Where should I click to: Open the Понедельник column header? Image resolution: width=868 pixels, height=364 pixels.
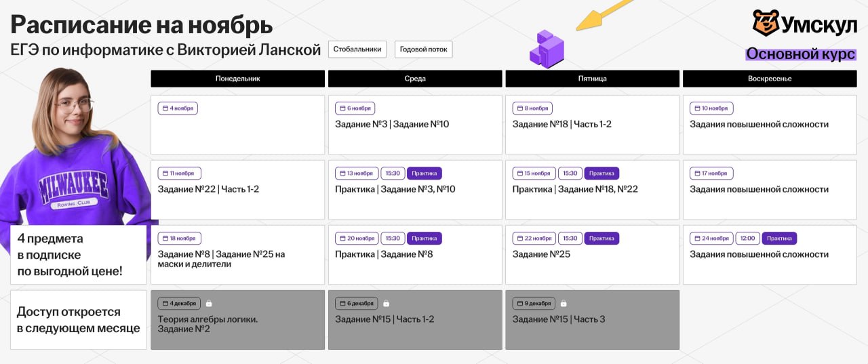pos(237,79)
